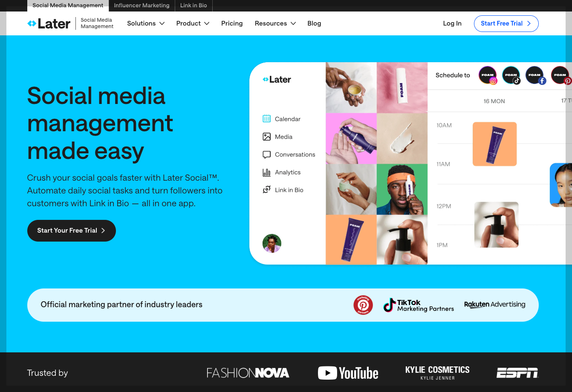Click the 16 MON column header
572x392 pixels.
point(494,101)
